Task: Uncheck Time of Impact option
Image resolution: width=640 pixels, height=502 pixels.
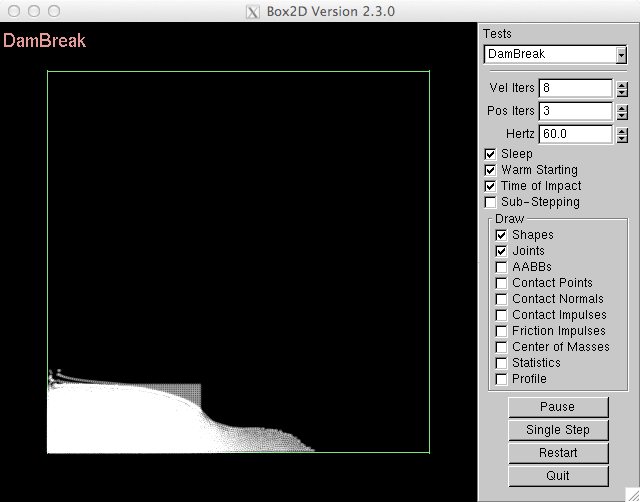Action: 490,186
